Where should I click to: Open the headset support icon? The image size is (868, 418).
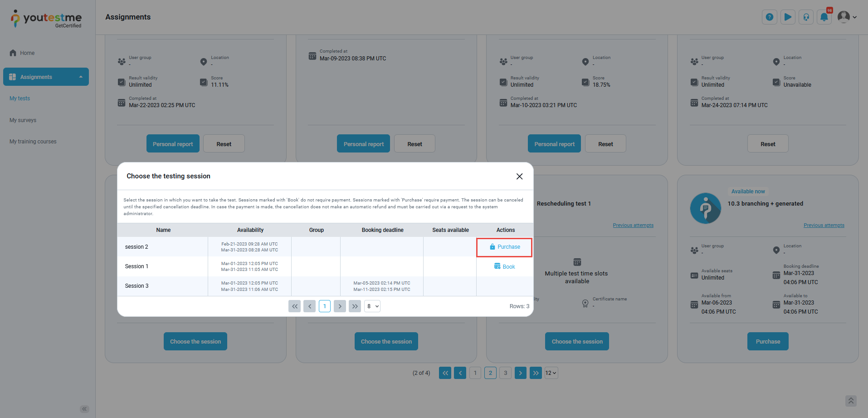click(806, 17)
